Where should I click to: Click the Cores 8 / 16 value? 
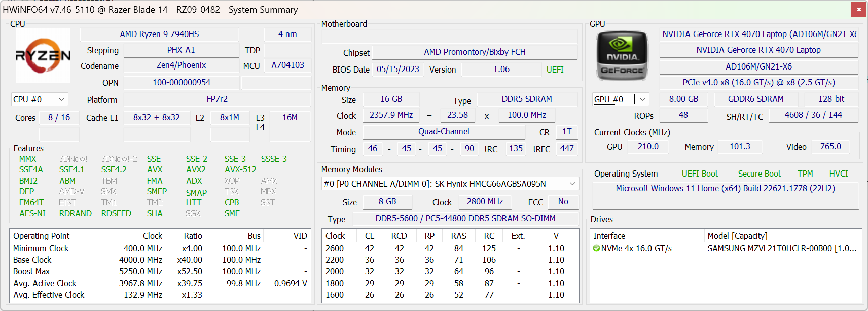click(x=59, y=117)
